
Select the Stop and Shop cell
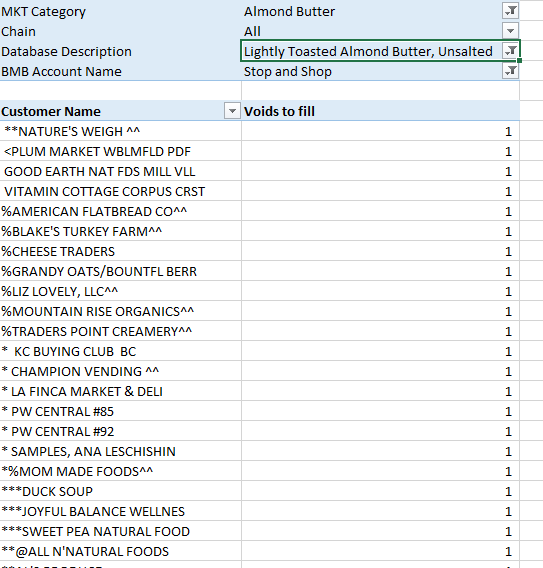coord(380,71)
